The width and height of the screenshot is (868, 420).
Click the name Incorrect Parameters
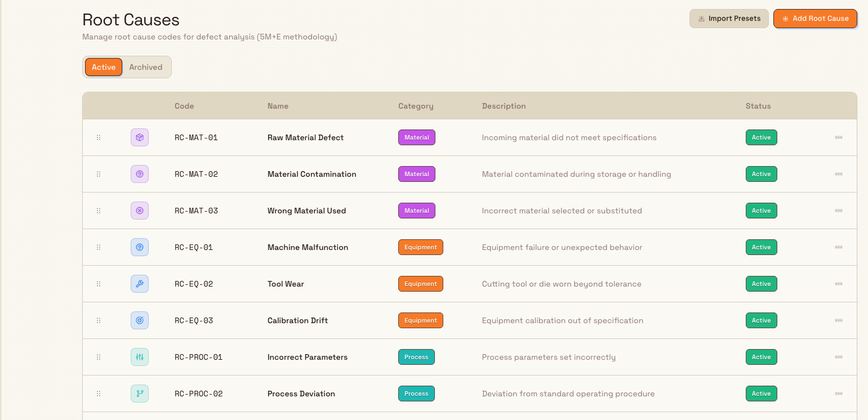(308, 357)
